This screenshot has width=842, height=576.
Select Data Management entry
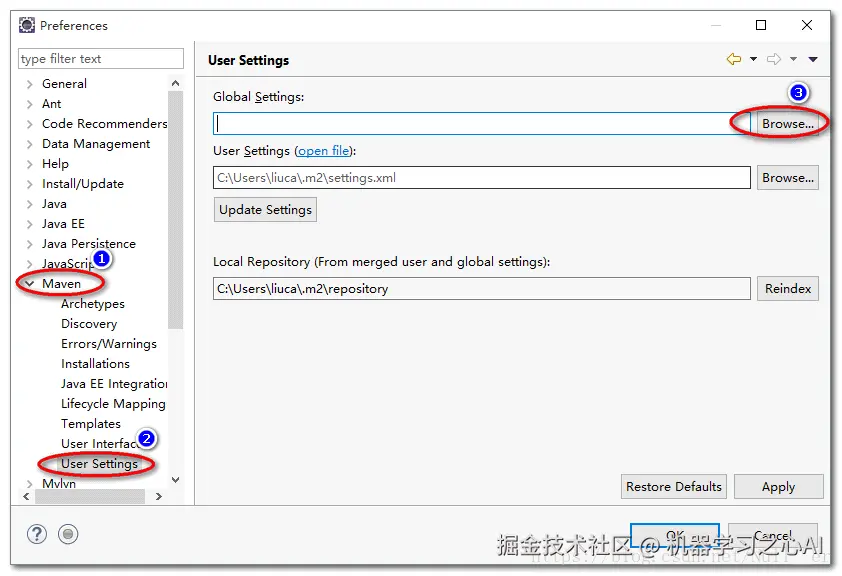coord(96,144)
